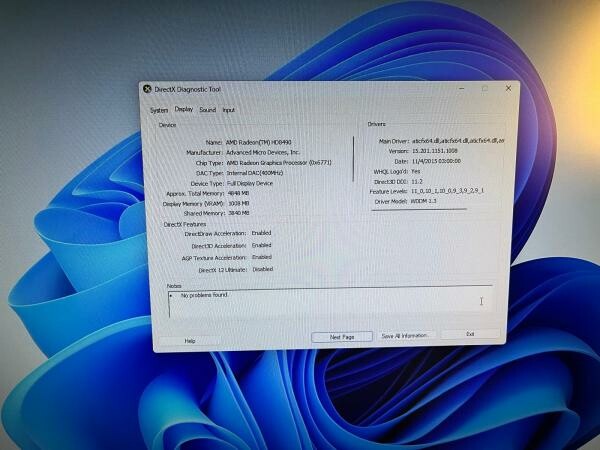Click the driver Date value 11/4/2015
Image resolution: width=600 pixels, height=450 pixels.
(436, 161)
